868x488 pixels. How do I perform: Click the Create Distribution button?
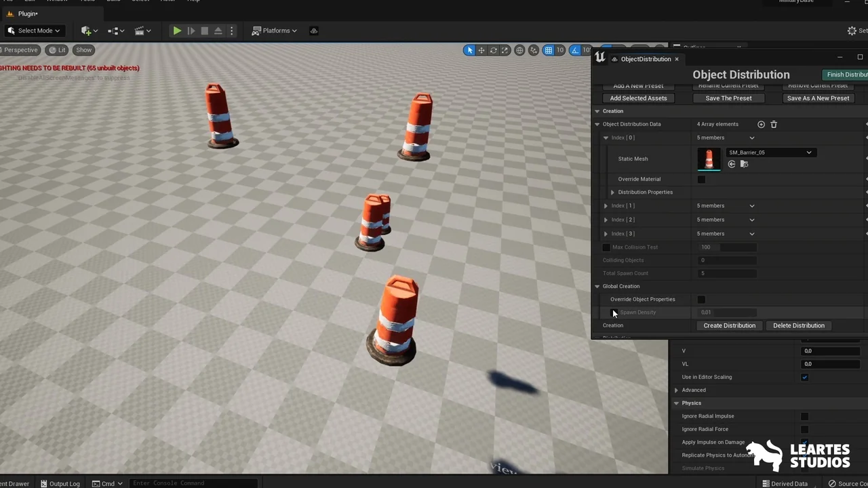tap(729, 325)
